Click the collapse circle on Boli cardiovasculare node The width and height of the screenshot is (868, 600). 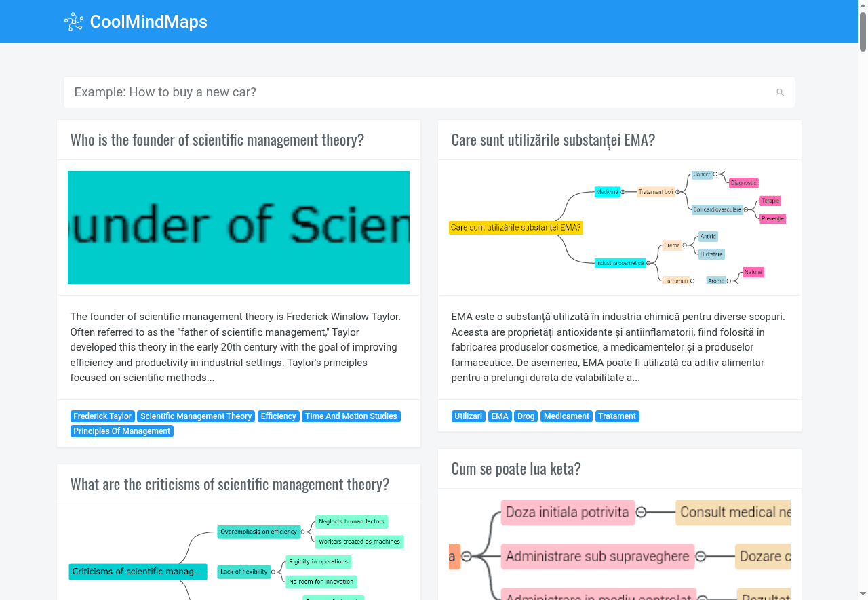pos(746,209)
